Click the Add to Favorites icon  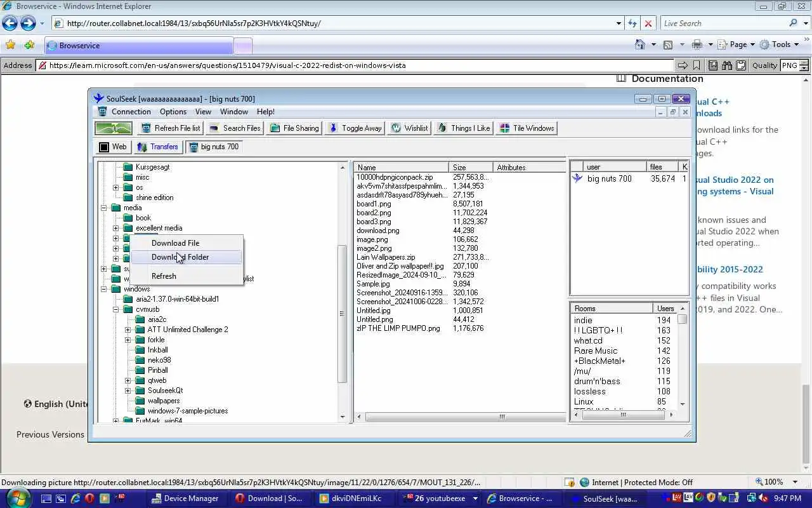coord(29,45)
